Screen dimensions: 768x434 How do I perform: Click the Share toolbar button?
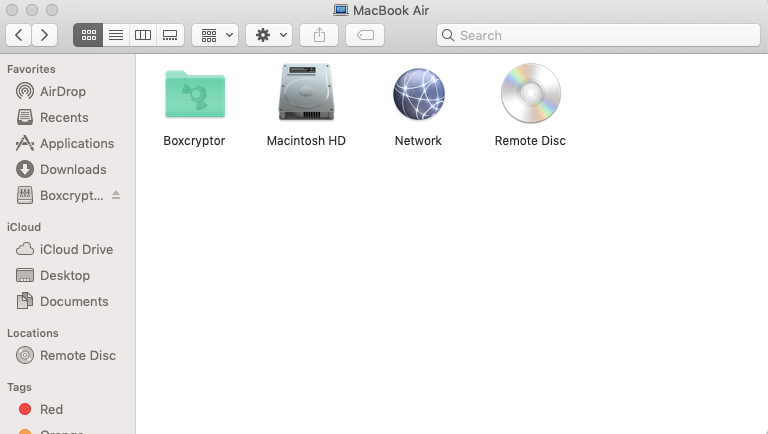click(x=319, y=35)
